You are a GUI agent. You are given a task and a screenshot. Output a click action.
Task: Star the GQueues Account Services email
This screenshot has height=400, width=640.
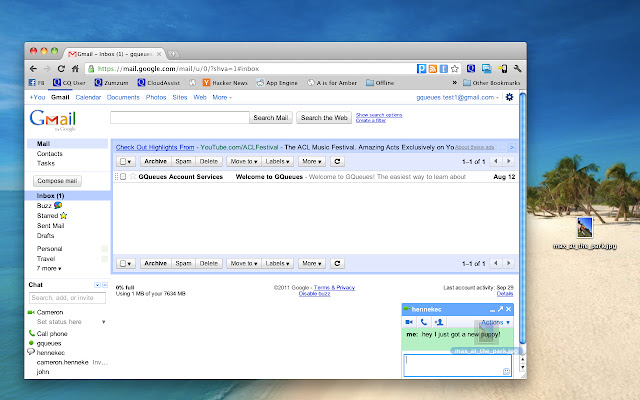[131, 177]
